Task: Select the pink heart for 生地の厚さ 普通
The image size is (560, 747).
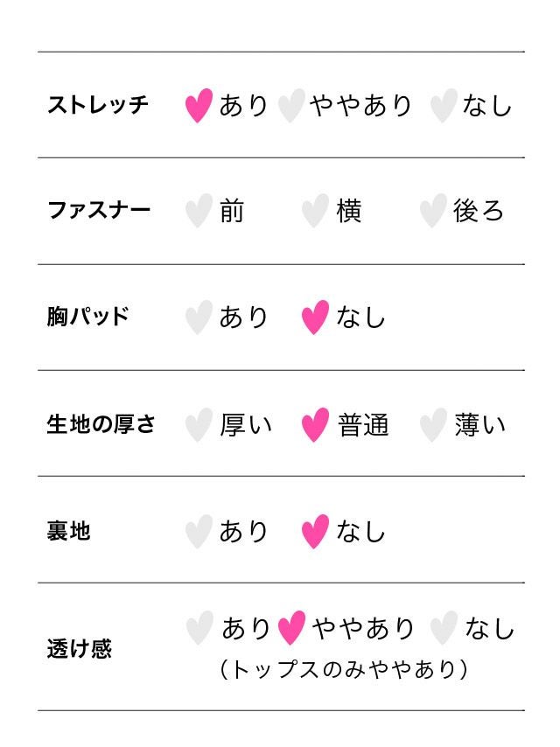Action: [x=315, y=425]
